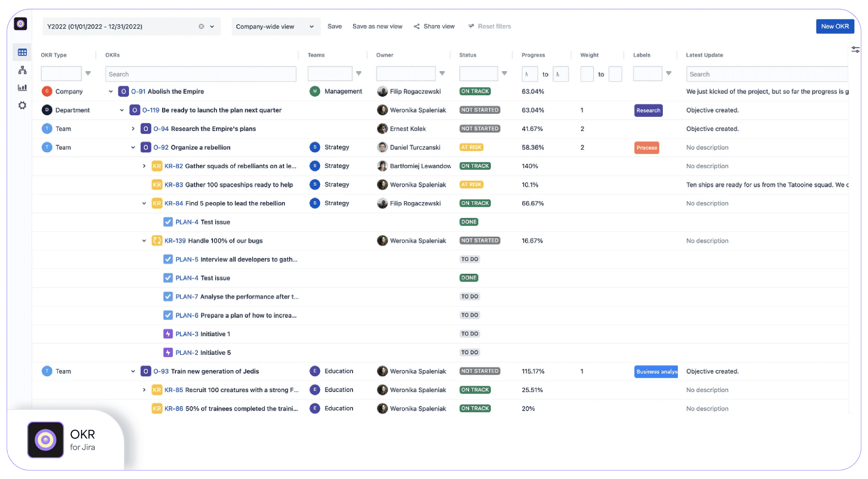This screenshot has width=868, height=479.
Task: Click the DONE status of KR-84's PLAN-4
Action: click(x=469, y=222)
